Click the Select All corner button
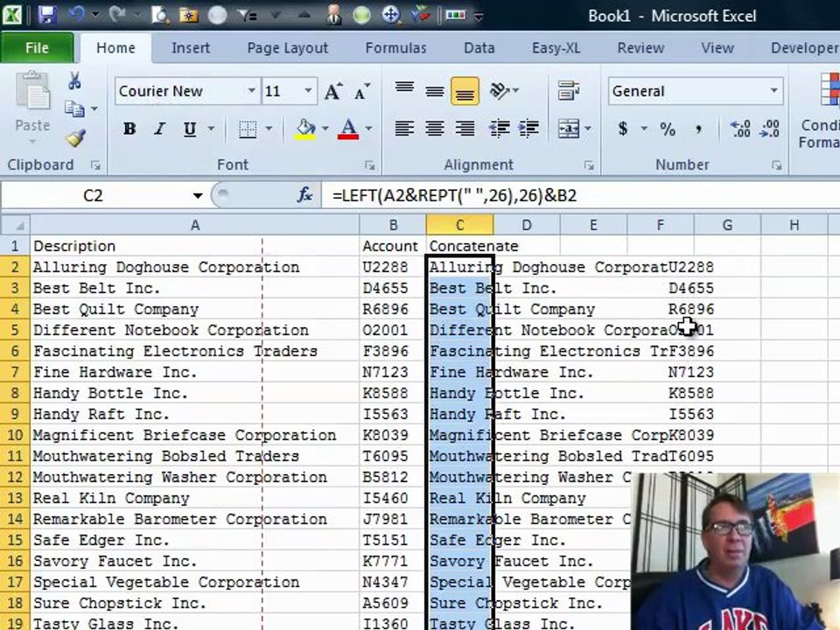 (15, 225)
